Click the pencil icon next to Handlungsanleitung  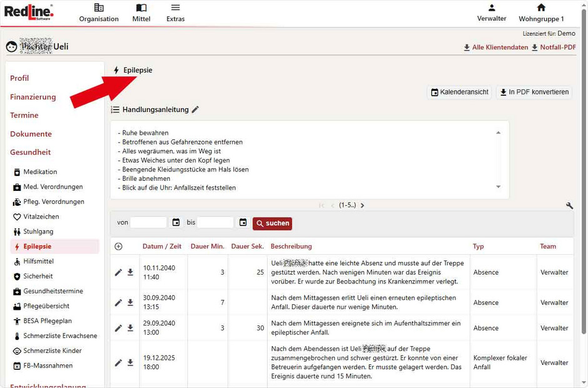195,110
